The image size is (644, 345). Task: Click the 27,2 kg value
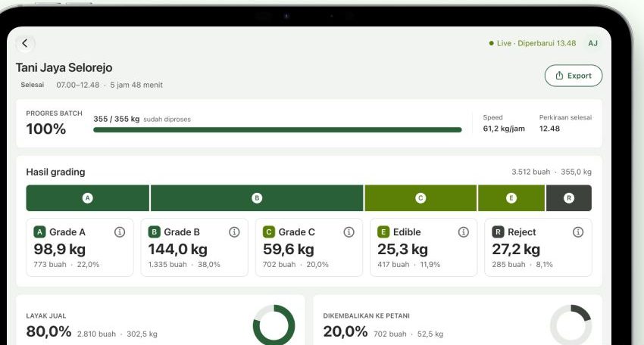point(516,250)
